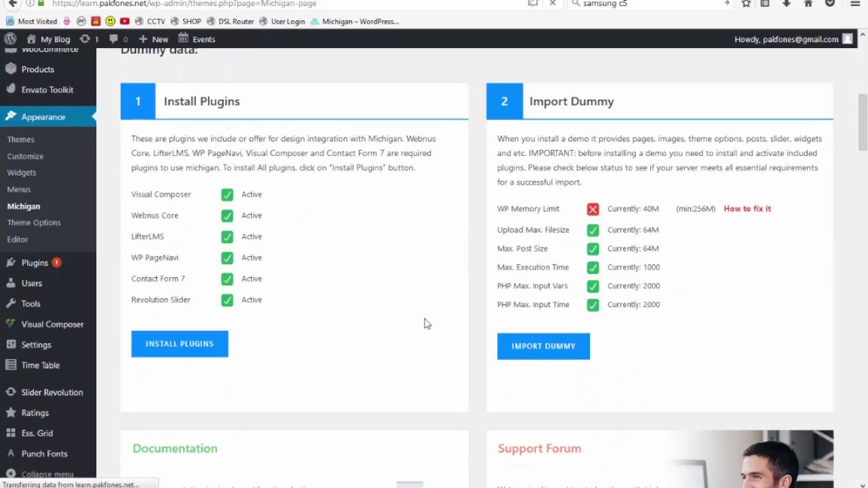Open comments bubble in admin bar
The width and height of the screenshot is (868, 488).
pyautogui.click(x=118, y=39)
